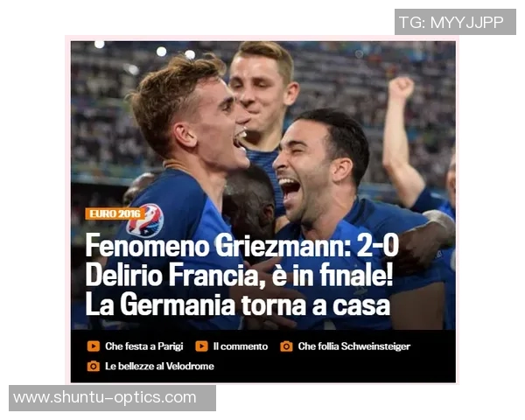525x420 pixels.
Task: Open the Le bellezze al Velodrome link
Action: tap(159, 366)
